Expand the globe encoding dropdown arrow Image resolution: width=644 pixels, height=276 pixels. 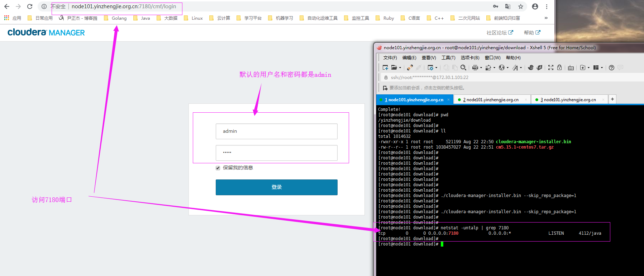click(x=508, y=68)
